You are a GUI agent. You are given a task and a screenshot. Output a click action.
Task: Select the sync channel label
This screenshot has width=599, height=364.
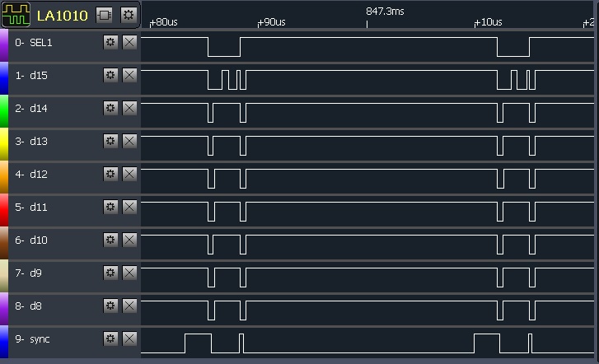click(39, 339)
